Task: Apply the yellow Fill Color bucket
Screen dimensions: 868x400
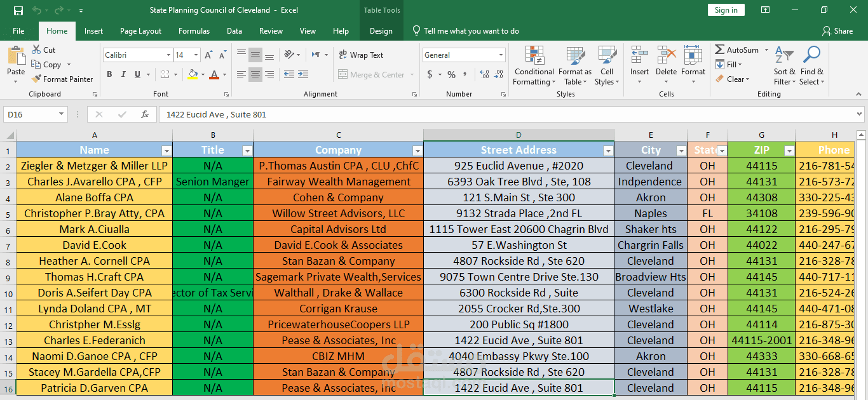Action: (x=193, y=74)
